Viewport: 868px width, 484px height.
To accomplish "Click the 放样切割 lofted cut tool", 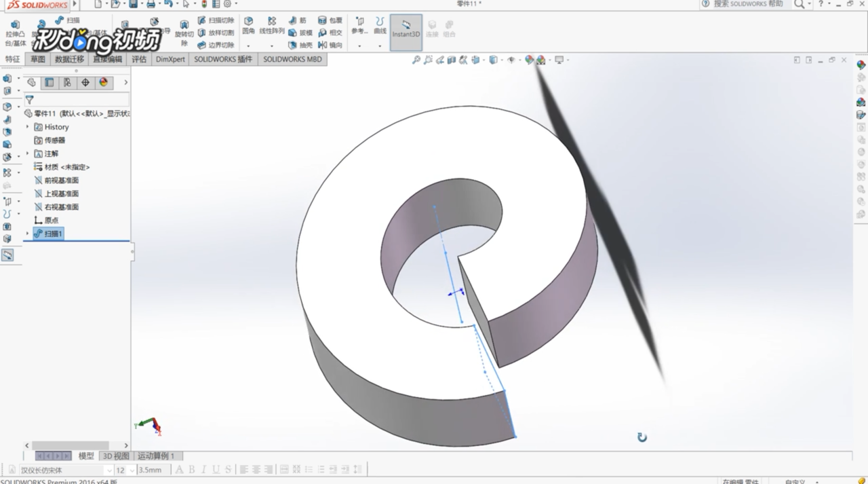I will point(216,33).
